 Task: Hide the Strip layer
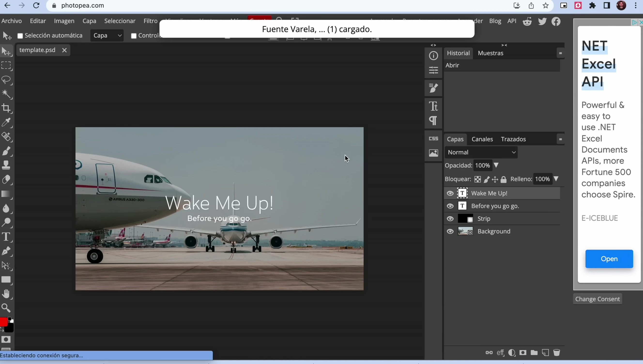[x=450, y=219]
